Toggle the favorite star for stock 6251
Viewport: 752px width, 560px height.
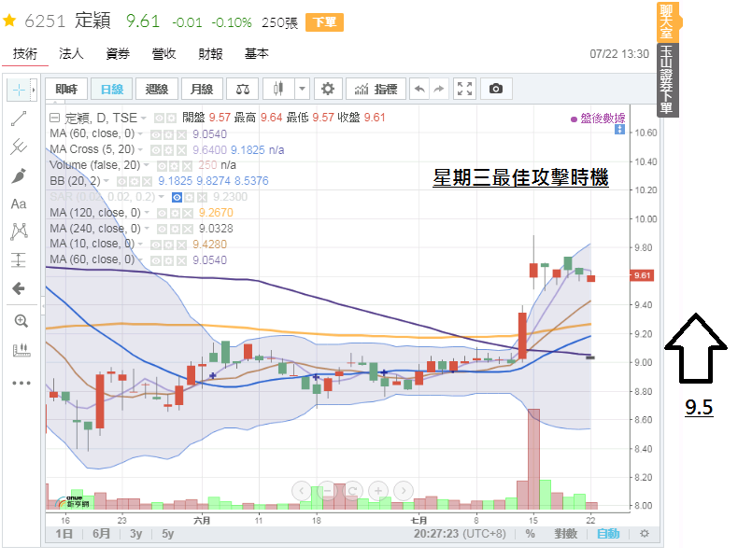pyautogui.click(x=9, y=21)
